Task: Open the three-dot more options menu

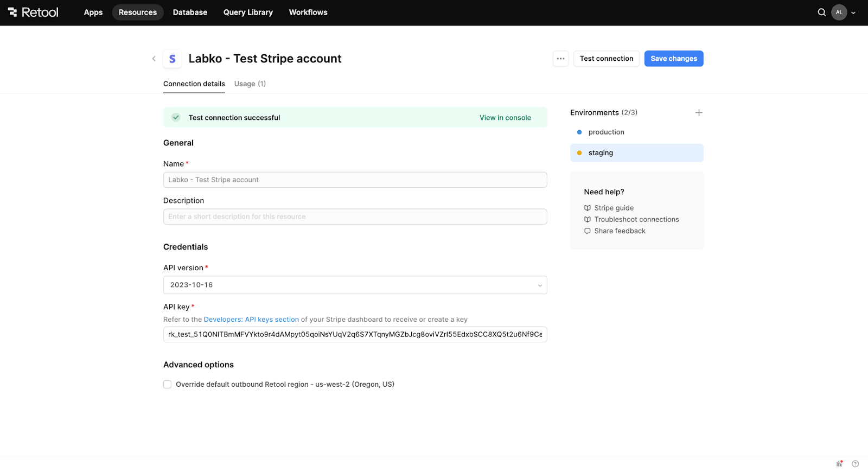Action: (x=560, y=59)
